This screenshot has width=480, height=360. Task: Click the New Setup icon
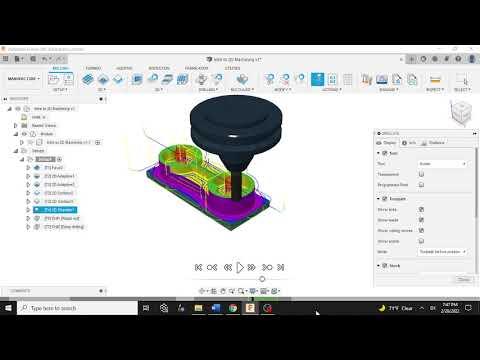pos(54,79)
